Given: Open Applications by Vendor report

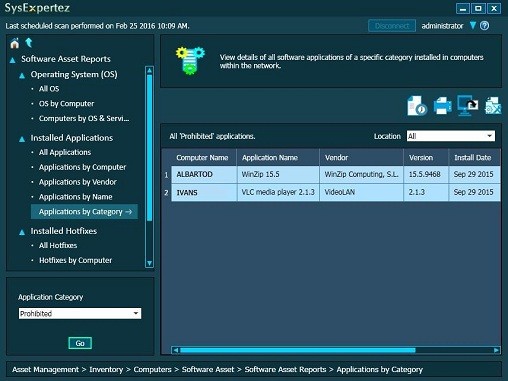Looking at the screenshot, I should [78, 182].
